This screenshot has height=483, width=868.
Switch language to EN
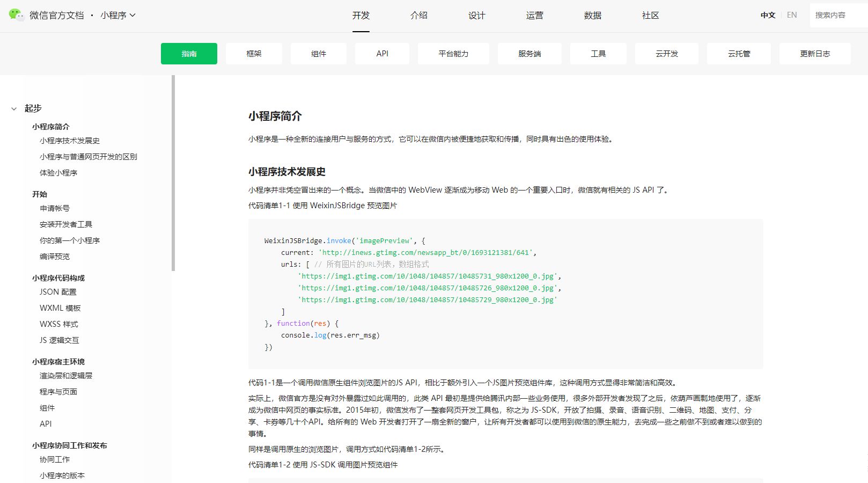pos(792,15)
